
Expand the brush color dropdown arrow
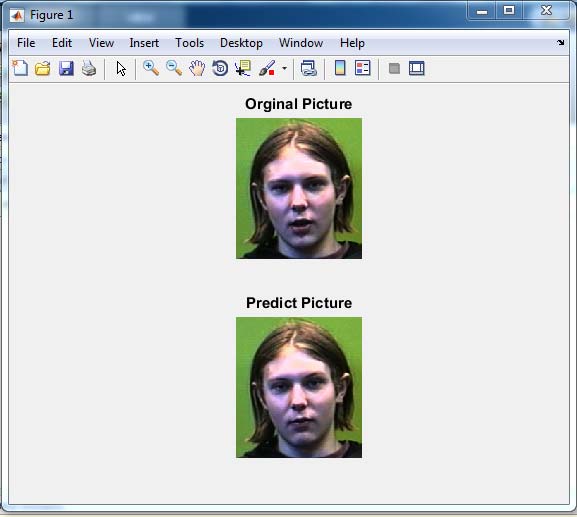(284, 68)
